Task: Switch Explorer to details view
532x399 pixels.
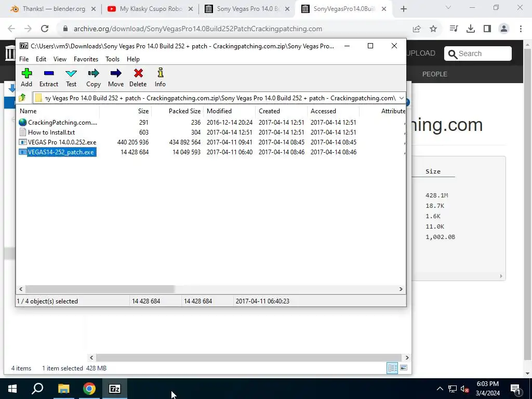Action: click(x=392, y=368)
